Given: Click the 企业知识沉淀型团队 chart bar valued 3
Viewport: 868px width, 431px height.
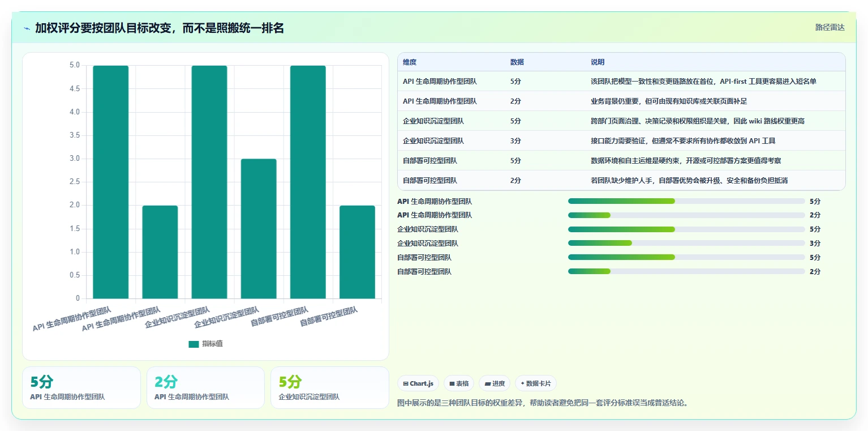Looking at the screenshot, I should (x=259, y=229).
